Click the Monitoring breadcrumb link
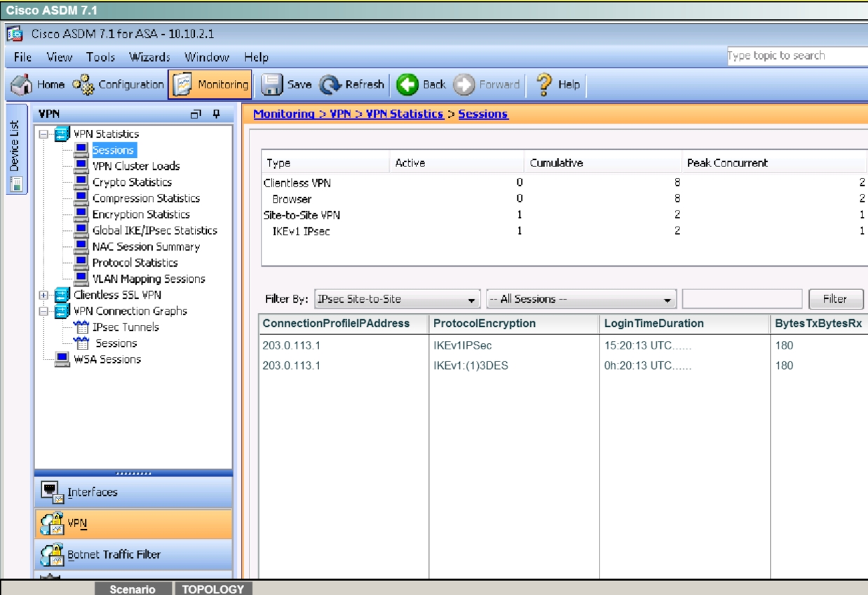868x595 pixels. [x=283, y=114]
